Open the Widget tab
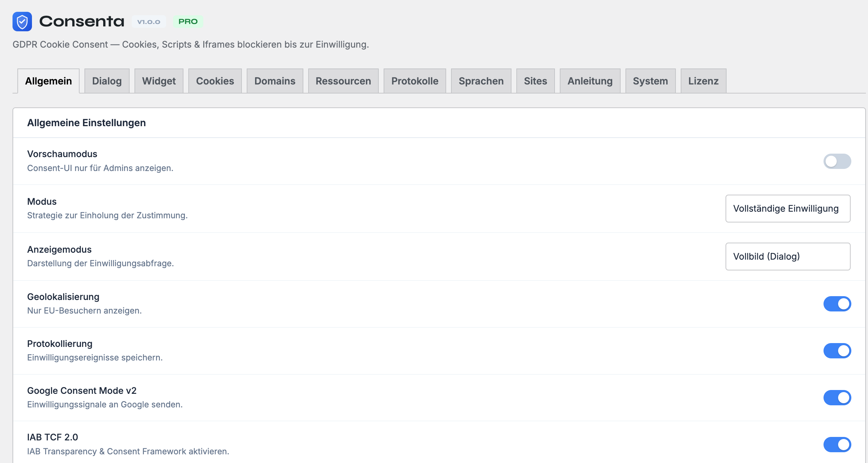This screenshot has width=868, height=463. click(158, 81)
